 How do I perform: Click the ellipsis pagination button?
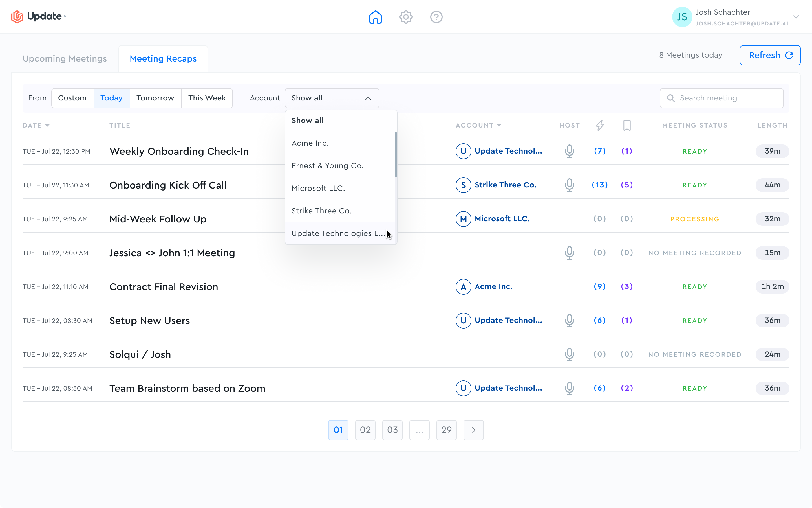[419, 430]
